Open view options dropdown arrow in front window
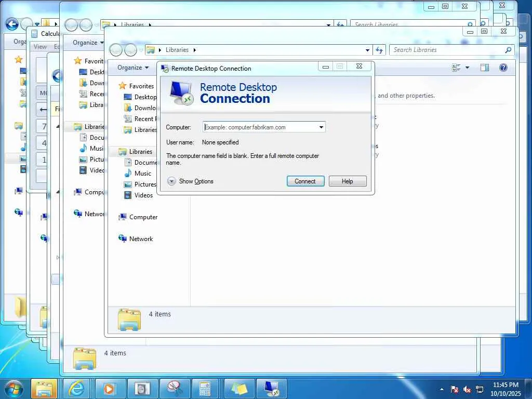 [x=467, y=68]
